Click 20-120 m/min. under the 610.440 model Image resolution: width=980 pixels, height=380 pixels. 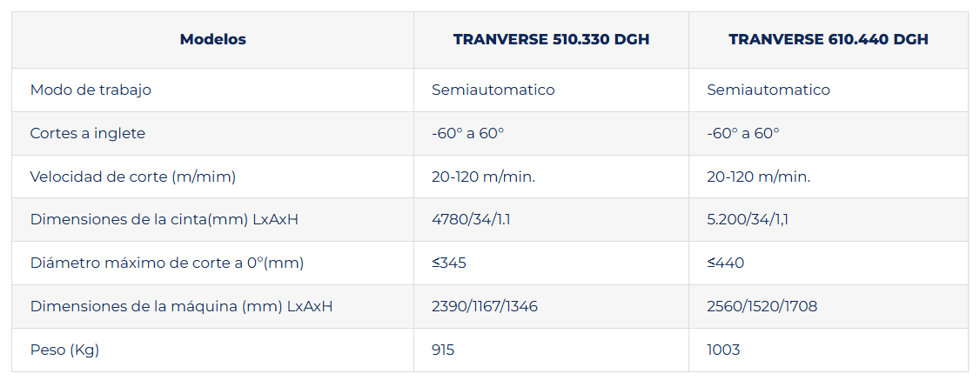click(759, 177)
